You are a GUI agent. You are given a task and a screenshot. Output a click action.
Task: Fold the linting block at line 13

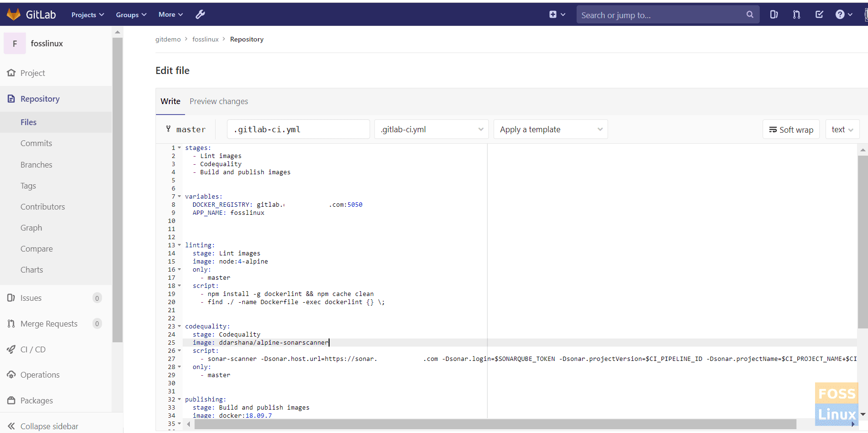pos(179,245)
